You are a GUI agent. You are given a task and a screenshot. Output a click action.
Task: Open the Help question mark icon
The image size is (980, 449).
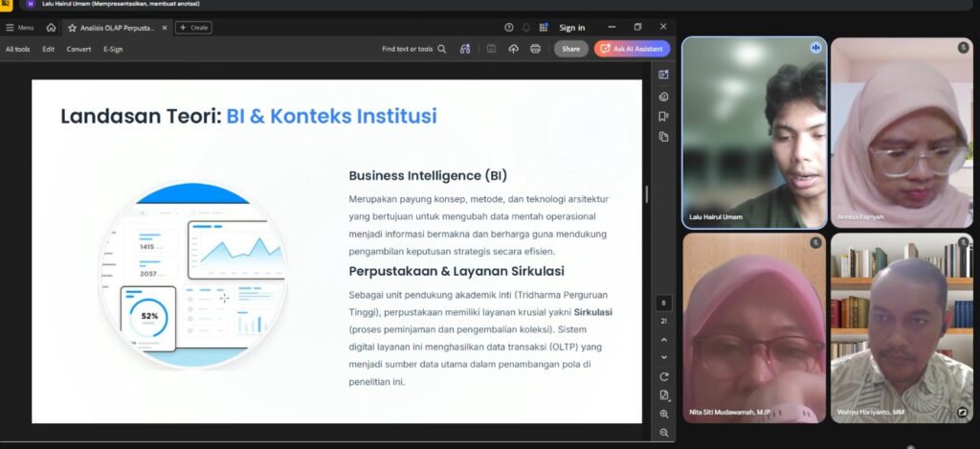[509, 28]
